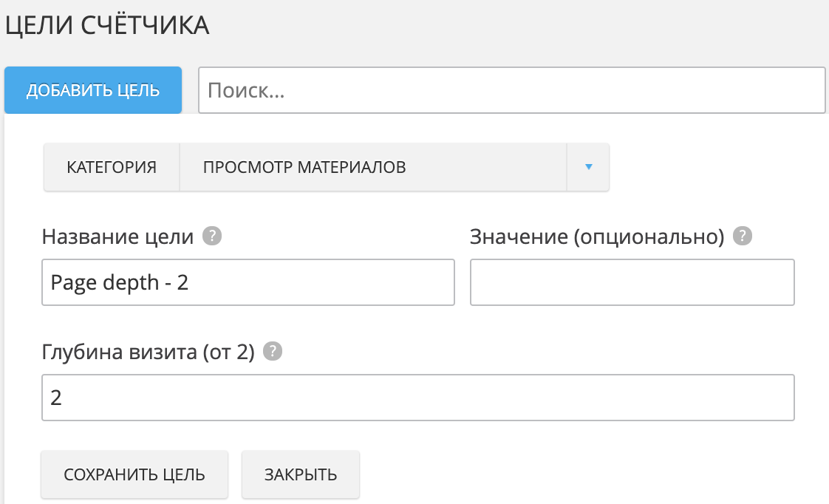829x504 pixels.
Task: Click the help icon beside 'Глубина визита'
Action: [x=273, y=353]
